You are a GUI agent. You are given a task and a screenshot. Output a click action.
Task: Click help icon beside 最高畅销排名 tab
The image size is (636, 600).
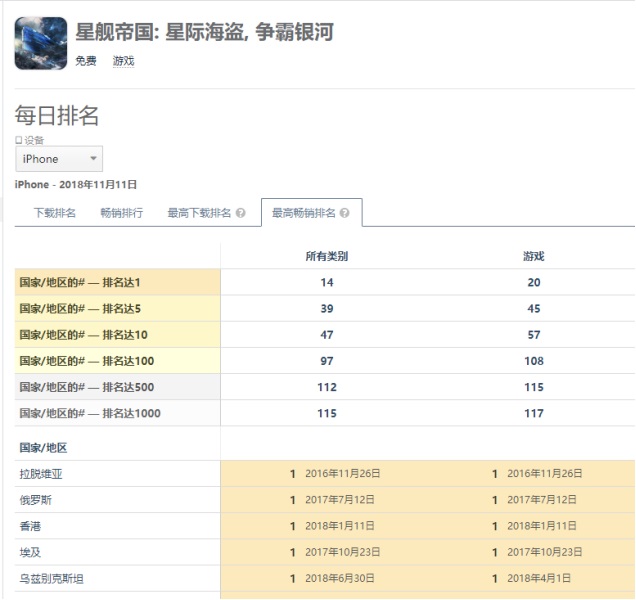pyautogui.click(x=345, y=213)
